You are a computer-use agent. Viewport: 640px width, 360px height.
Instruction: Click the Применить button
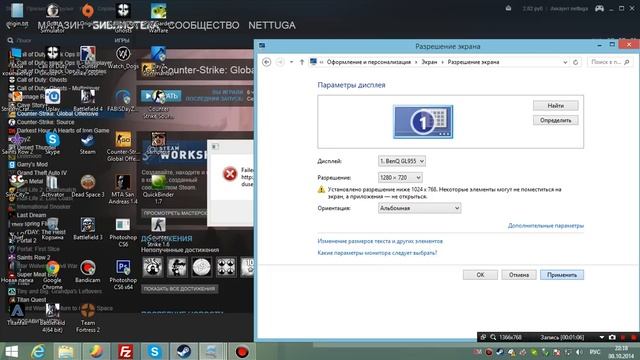point(562,275)
